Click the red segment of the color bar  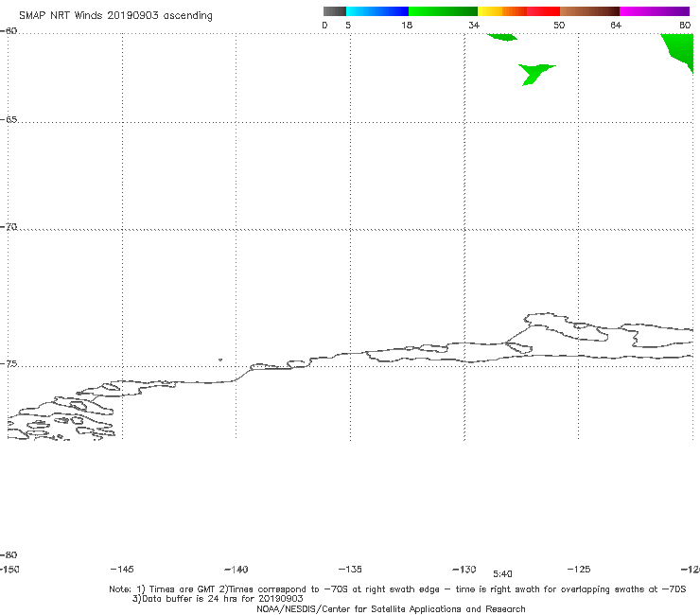point(543,11)
